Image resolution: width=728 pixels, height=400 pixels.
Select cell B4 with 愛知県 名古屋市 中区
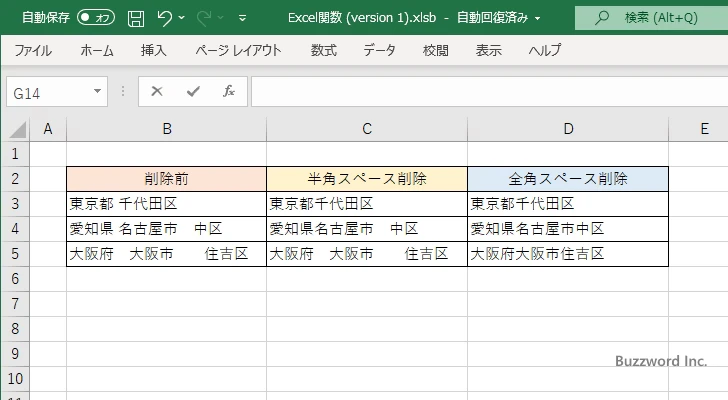167,229
